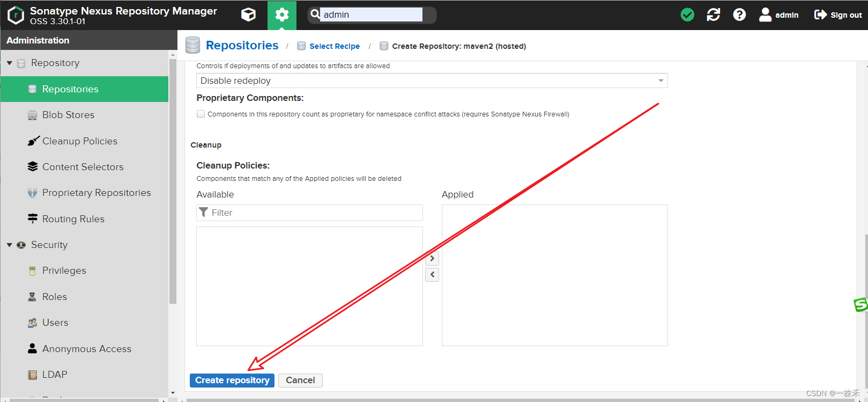Click the Proprietary Repositories icon
The height and width of the screenshot is (402, 868).
click(32, 193)
